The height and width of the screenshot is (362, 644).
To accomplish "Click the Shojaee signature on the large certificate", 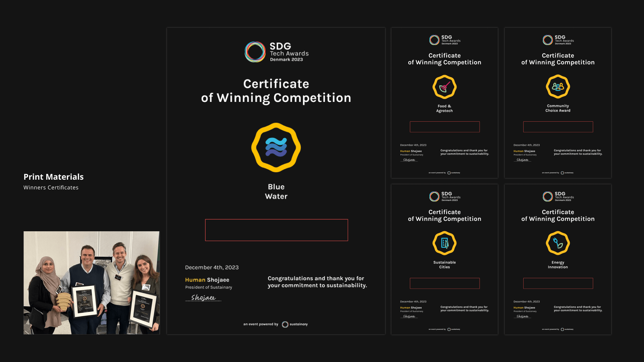I will pyautogui.click(x=203, y=298).
